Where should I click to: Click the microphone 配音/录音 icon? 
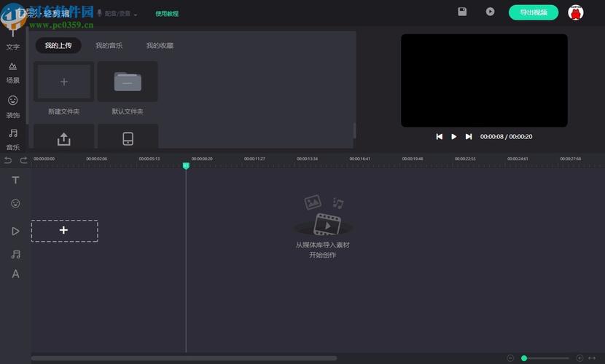99,13
